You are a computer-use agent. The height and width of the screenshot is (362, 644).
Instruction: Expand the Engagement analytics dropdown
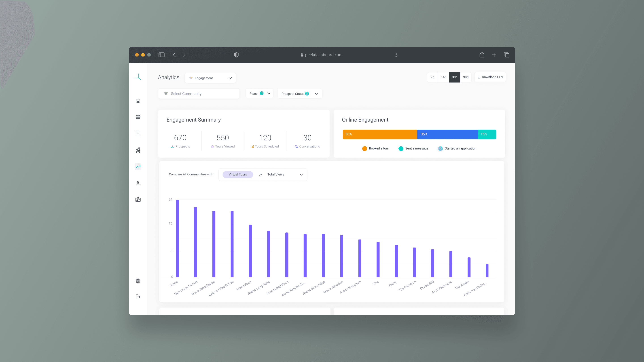[x=210, y=78]
